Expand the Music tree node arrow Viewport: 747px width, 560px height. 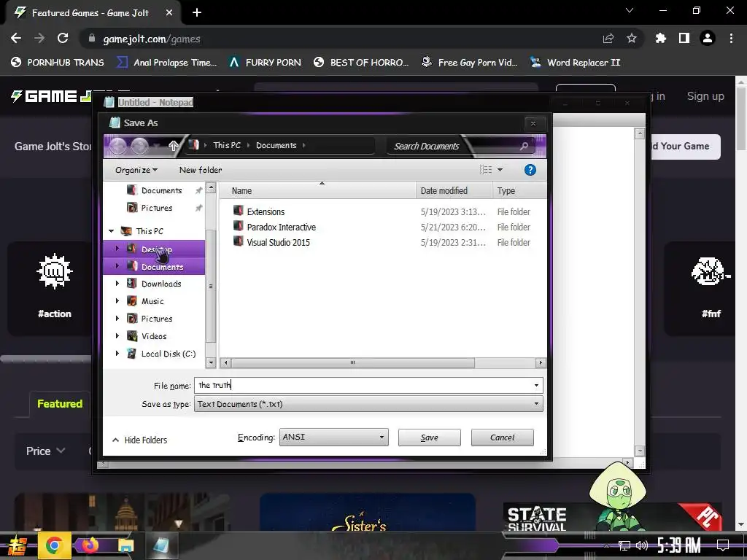(117, 301)
